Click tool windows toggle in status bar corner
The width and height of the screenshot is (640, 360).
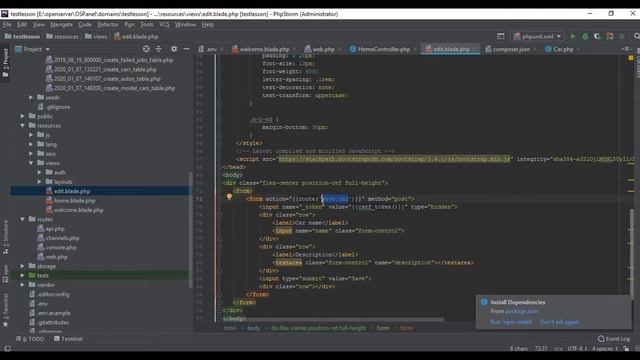click(7, 348)
